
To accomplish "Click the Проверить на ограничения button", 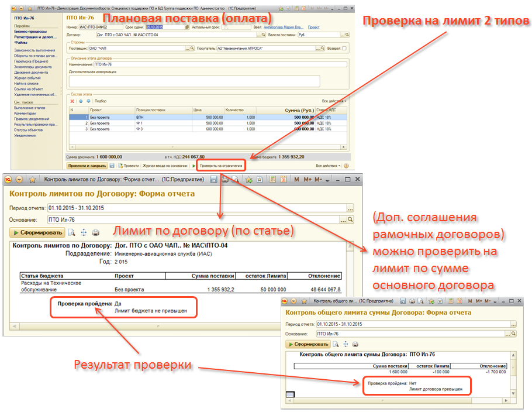I will [x=222, y=166].
